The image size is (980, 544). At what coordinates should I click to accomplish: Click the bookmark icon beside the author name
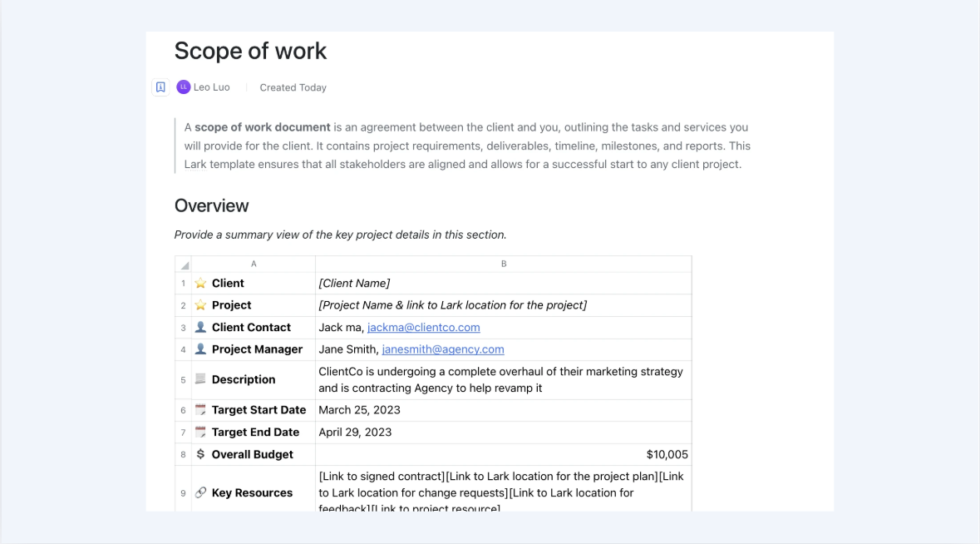click(x=160, y=87)
